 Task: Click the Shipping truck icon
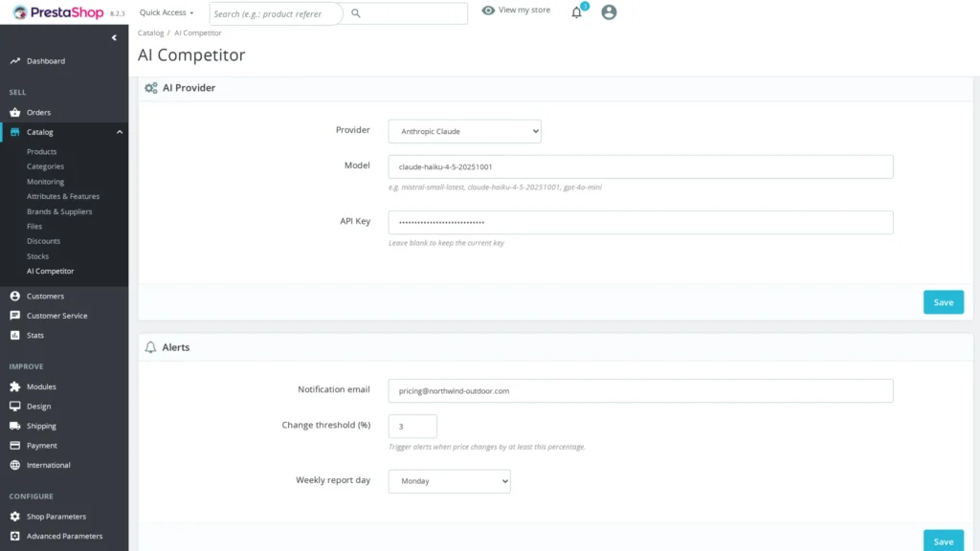[x=15, y=426]
